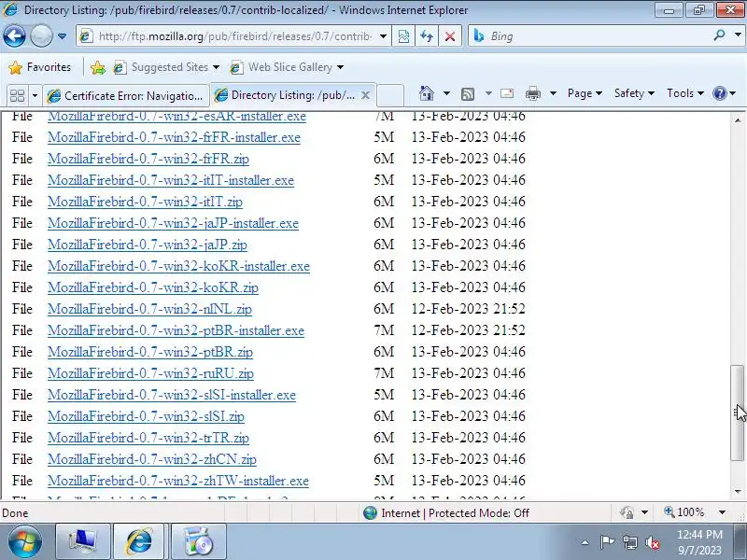
Task: Open the MozillaFirebird-0.7-win32-slSI-installer.exe link
Action: [x=172, y=394]
